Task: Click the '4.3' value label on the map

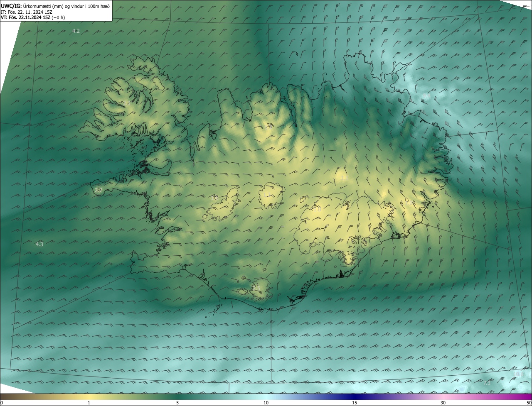Action: point(39,244)
